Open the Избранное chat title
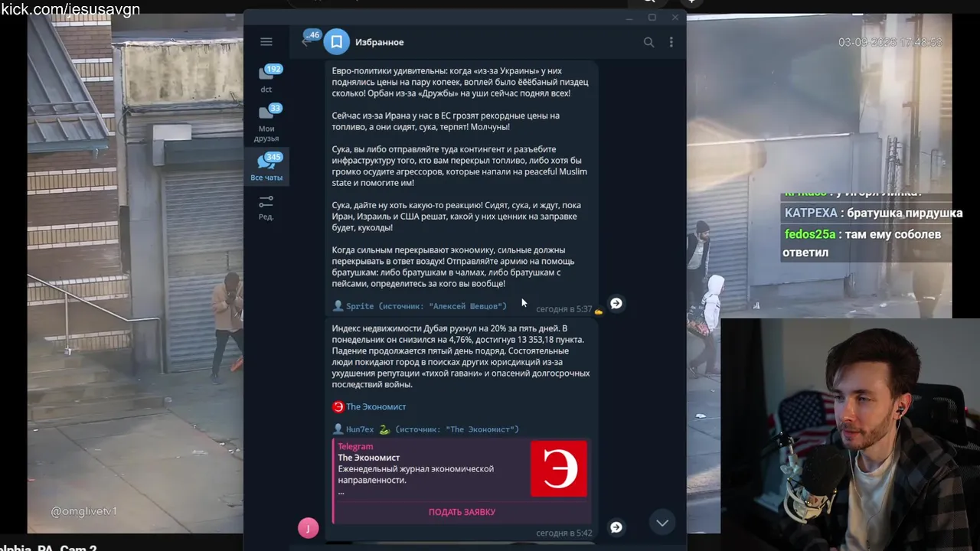The width and height of the screenshot is (980, 551). [x=379, y=42]
